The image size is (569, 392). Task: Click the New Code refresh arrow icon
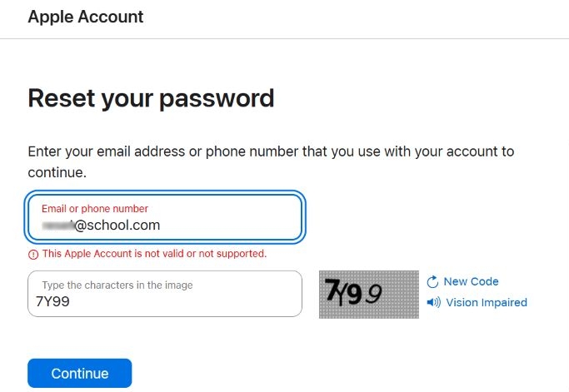(432, 282)
